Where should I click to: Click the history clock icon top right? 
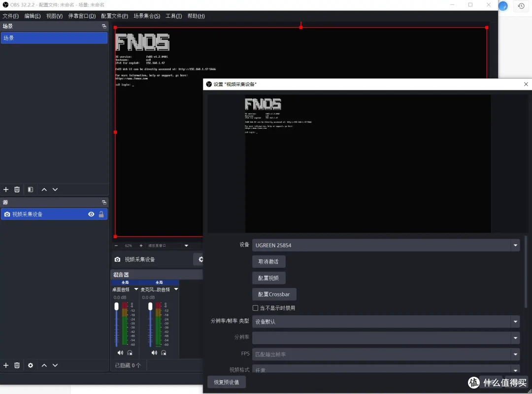click(x=522, y=6)
